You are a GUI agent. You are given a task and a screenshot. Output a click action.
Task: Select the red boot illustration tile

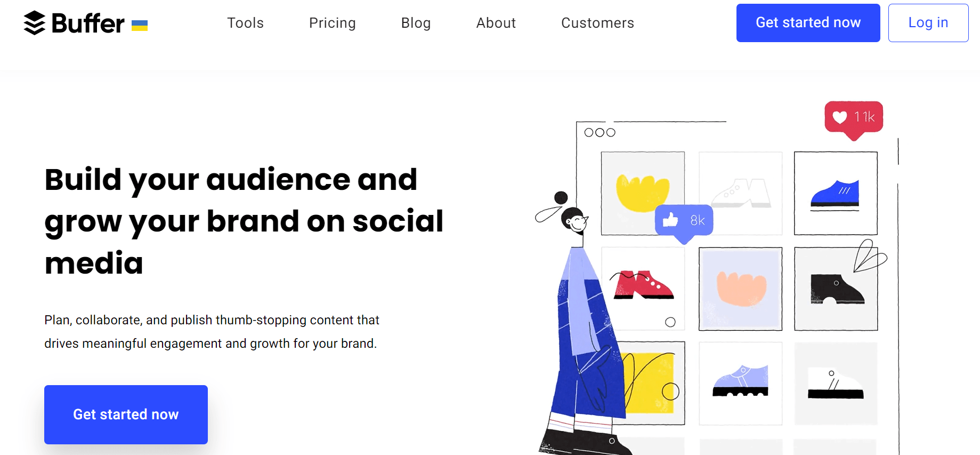643,288
